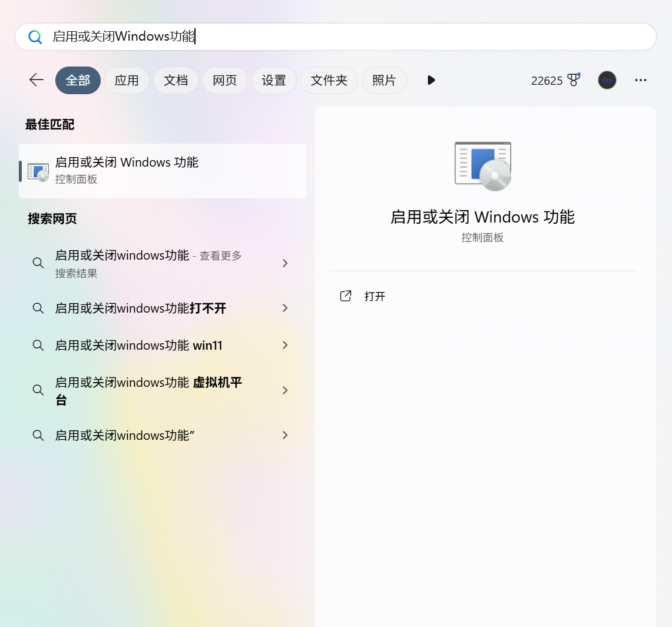This screenshot has width=672, height=627.
Task: Click the open external icon beside 打开
Action: pos(346,296)
